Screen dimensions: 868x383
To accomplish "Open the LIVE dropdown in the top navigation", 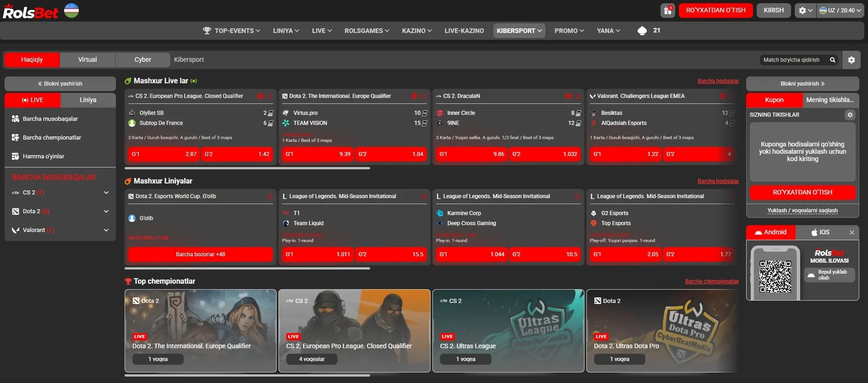I will click(322, 31).
